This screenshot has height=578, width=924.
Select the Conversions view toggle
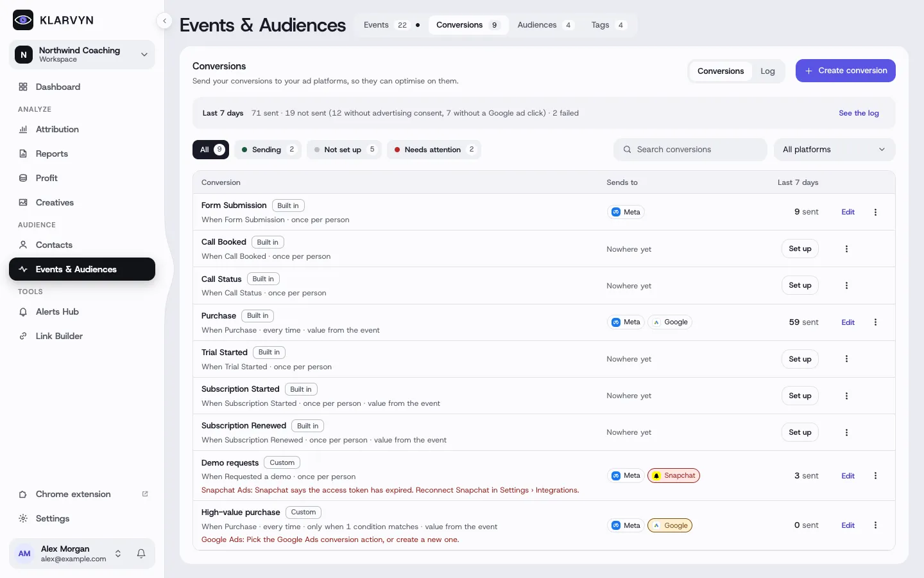click(721, 71)
